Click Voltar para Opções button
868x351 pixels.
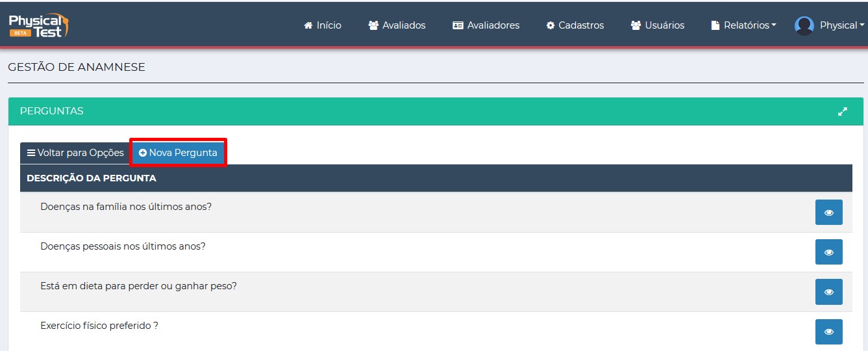(x=75, y=153)
